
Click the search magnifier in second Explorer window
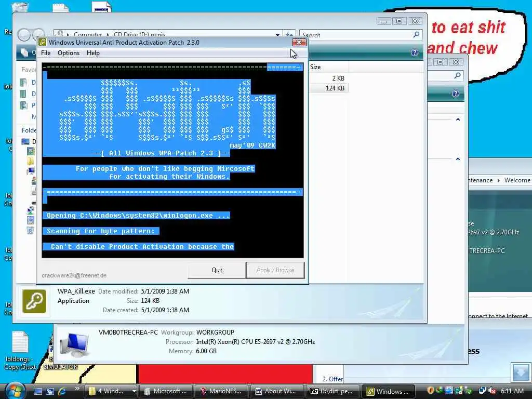click(457, 76)
